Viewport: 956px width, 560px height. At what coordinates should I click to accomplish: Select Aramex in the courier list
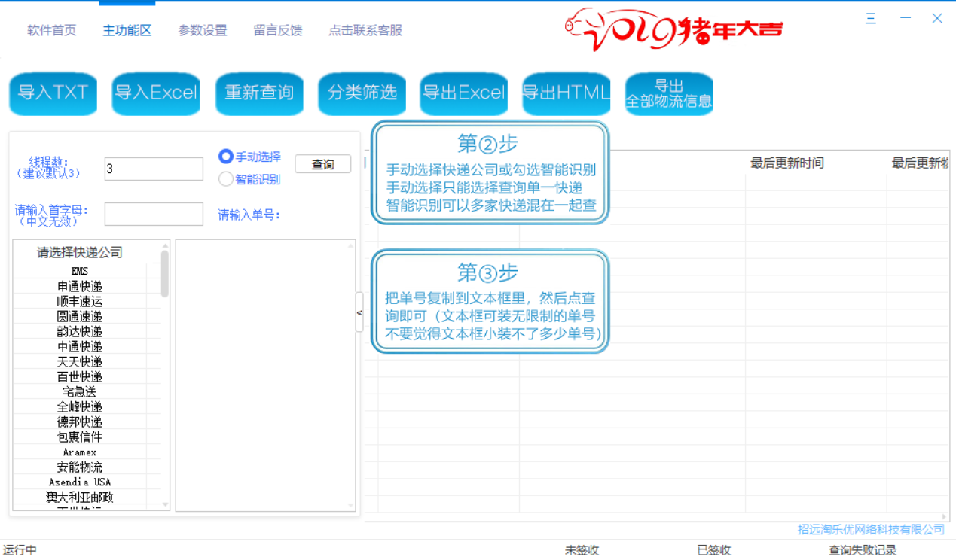click(80, 452)
